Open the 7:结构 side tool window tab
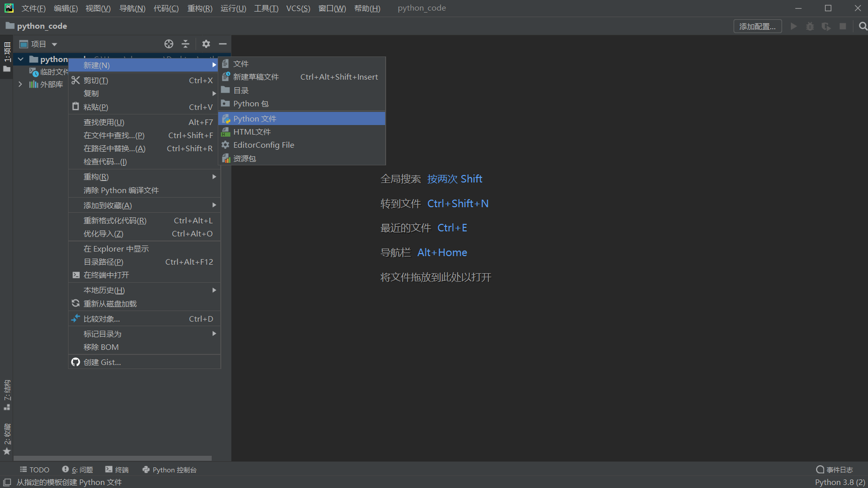 (x=7, y=395)
